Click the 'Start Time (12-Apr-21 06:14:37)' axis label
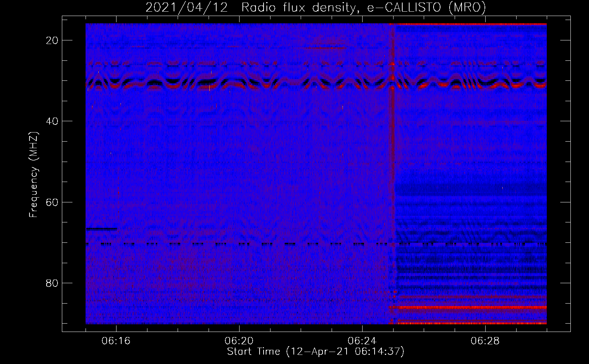This screenshot has height=364, width=589. click(x=316, y=352)
